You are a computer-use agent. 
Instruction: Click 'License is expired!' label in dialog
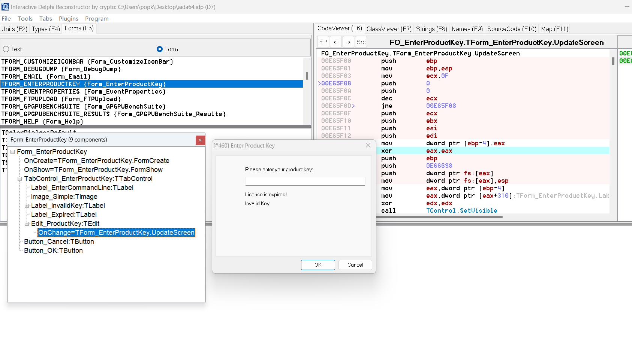point(266,194)
